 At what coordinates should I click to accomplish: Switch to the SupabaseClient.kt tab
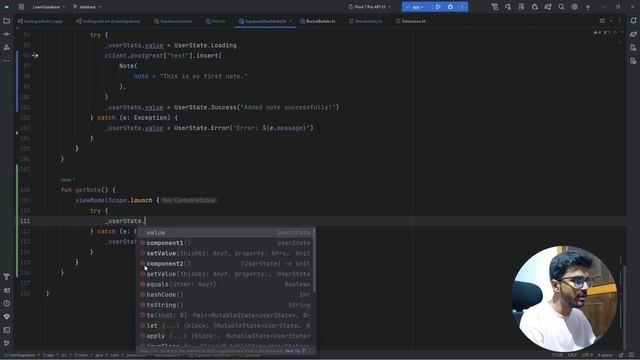173,21
